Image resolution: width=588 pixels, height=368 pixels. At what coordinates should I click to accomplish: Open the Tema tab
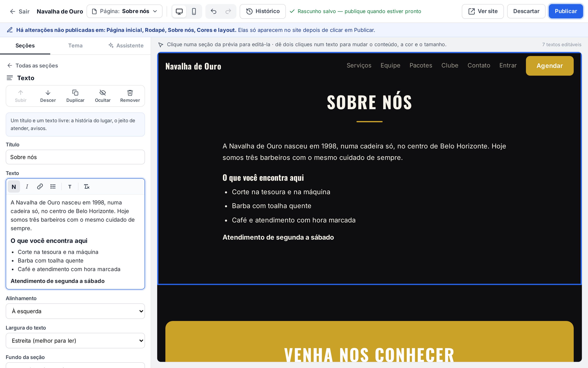75,46
